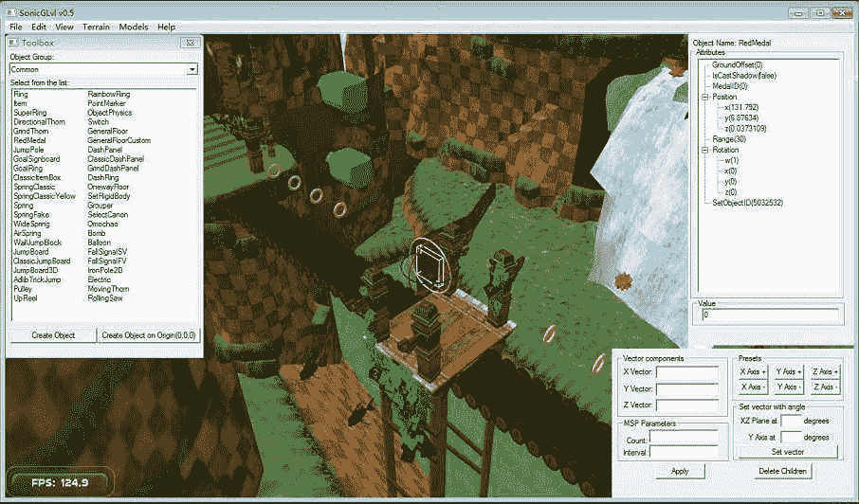Click the Set vector button
The image size is (859, 504).
pyautogui.click(x=787, y=452)
